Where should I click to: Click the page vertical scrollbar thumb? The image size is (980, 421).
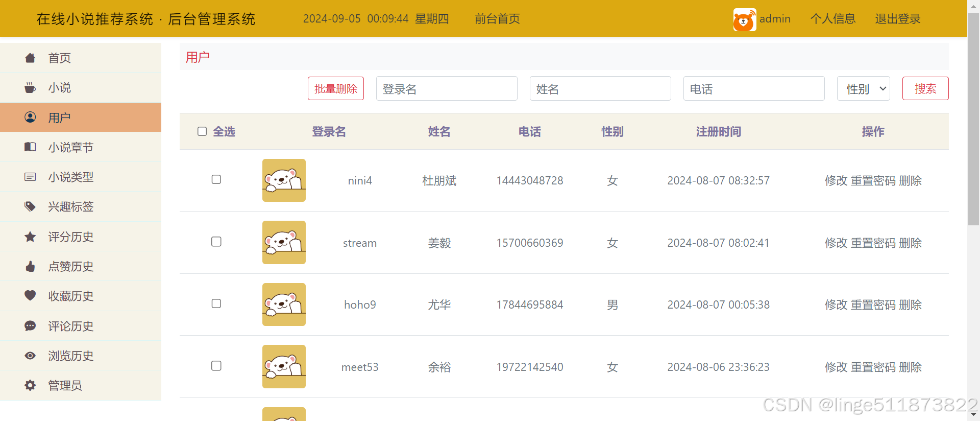973,119
